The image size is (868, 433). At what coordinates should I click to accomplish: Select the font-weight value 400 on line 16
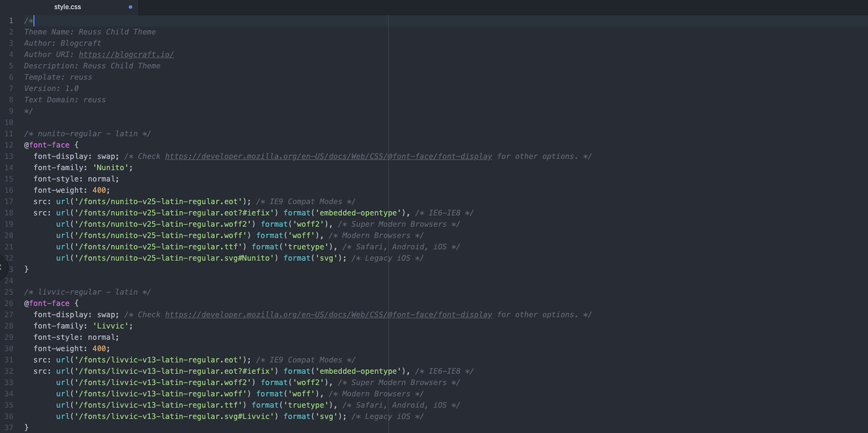[100, 190]
